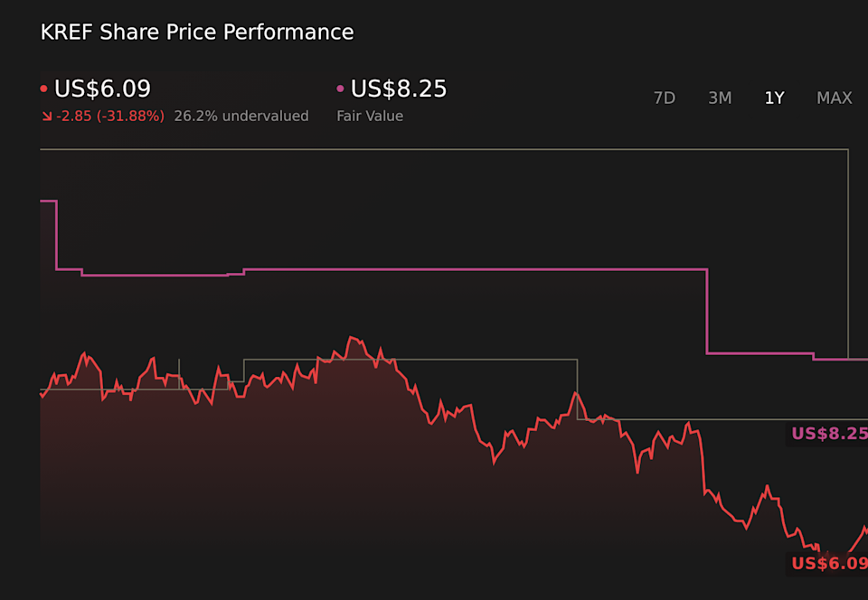868x600 pixels.
Task: Expand the Fair Value label details
Action: coord(370,116)
